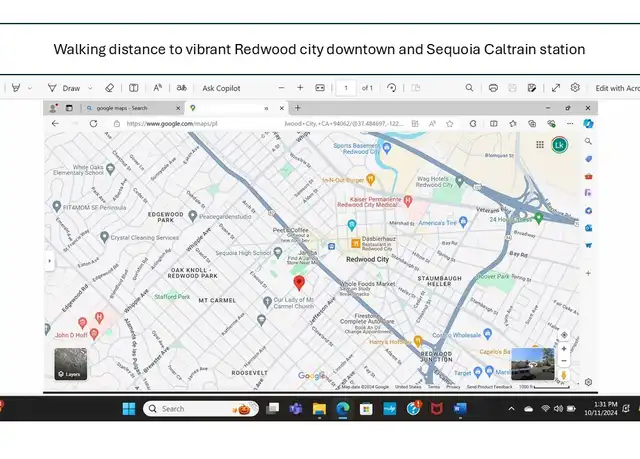Show your location on the map

564,335
